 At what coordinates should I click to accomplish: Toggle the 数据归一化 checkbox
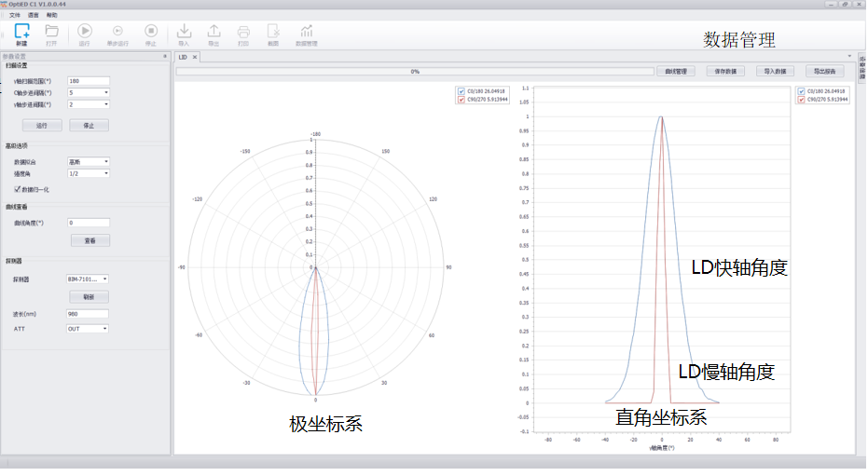(x=31, y=189)
